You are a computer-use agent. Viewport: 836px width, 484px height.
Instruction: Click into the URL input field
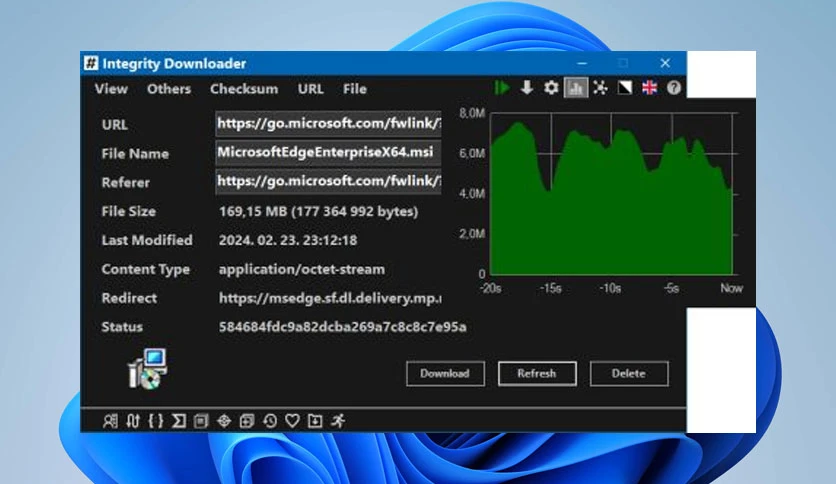tap(328, 124)
